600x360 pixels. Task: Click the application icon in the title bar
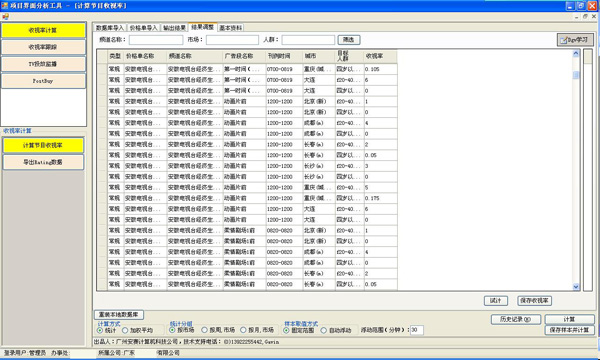click(x=5, y=5)
